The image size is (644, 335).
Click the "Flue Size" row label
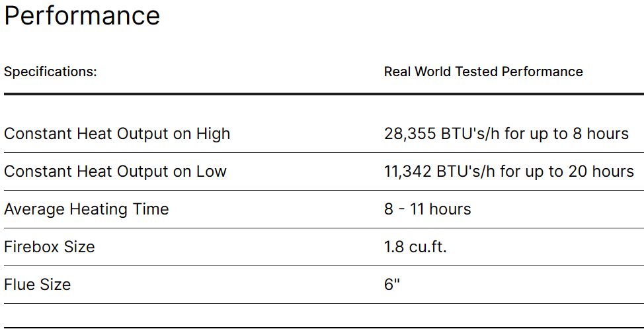pos(38,285)
